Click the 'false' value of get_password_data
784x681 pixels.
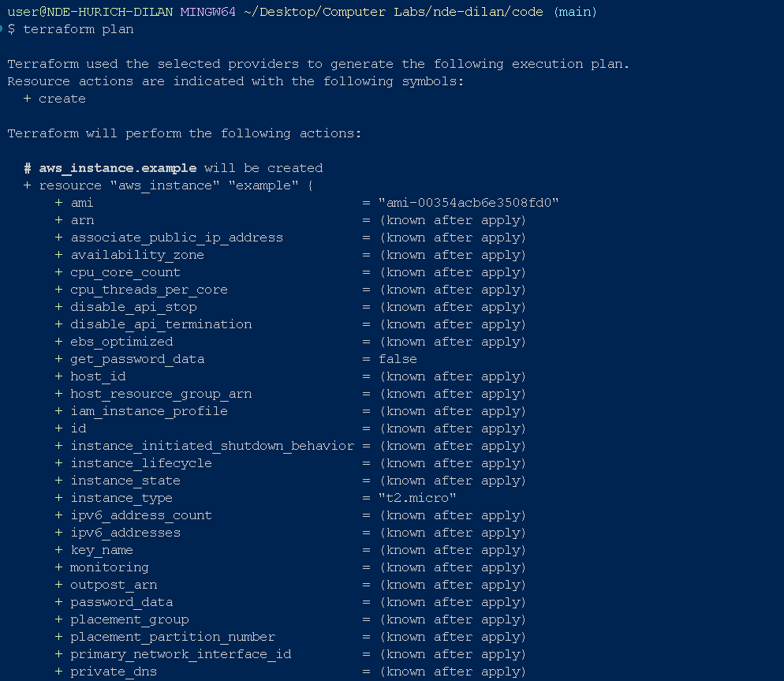click(398, 359)
